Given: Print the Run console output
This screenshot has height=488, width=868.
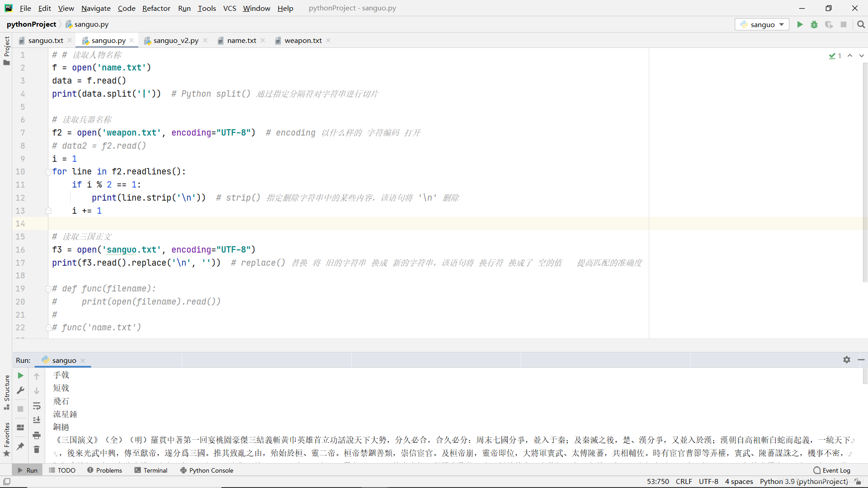Looking at the screenshot, I should [x=37, y=435].
